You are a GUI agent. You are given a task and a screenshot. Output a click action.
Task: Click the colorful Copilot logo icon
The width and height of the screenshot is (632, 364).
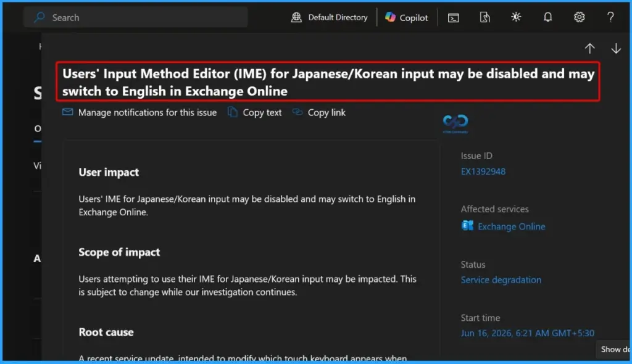[x=390, y=17]
